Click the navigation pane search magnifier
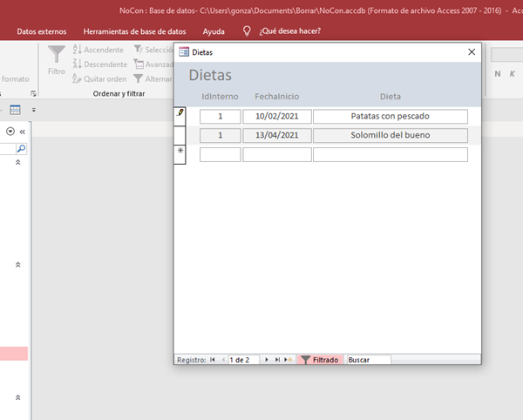Screen dimensions: 523x420 click(21, 149)
